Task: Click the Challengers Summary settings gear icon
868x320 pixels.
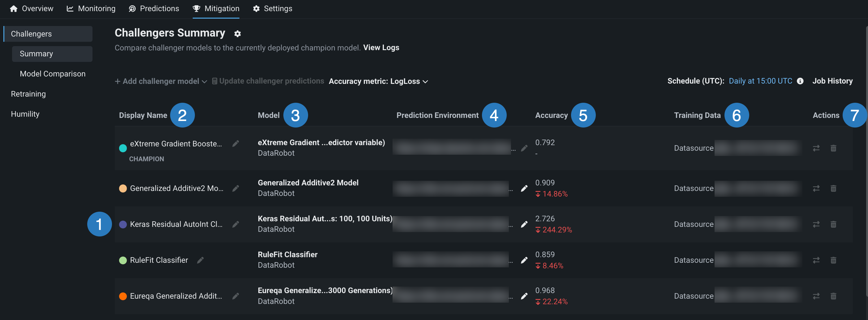Action: tap(237, 34)
